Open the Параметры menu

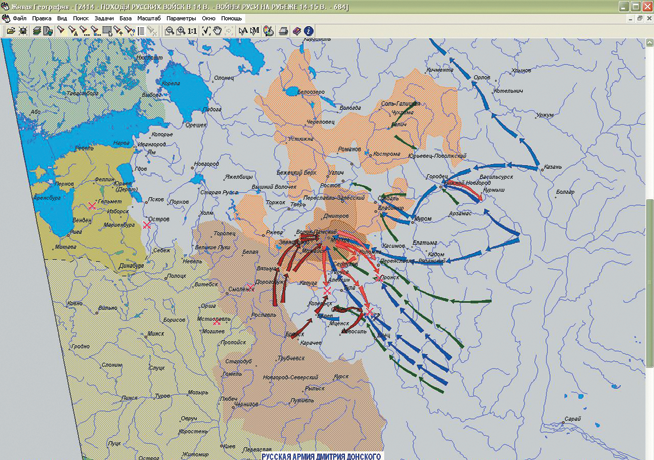(181, 19)
